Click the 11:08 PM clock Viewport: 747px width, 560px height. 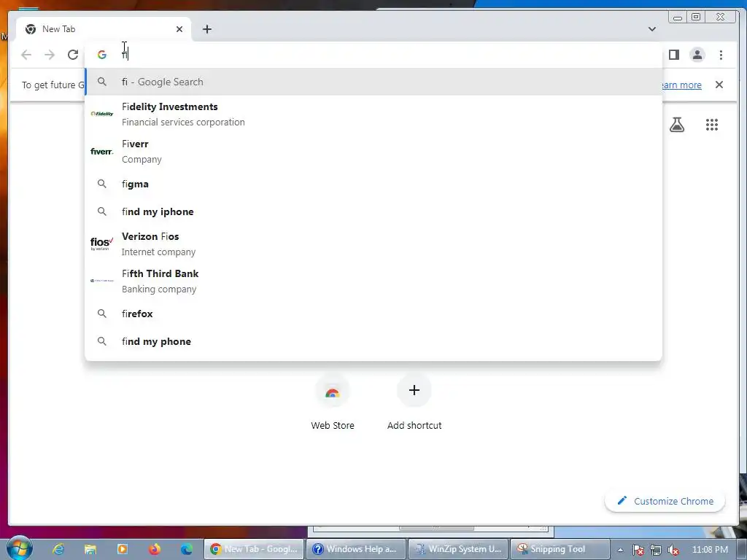pyautogui.click(x=710, y=550)
